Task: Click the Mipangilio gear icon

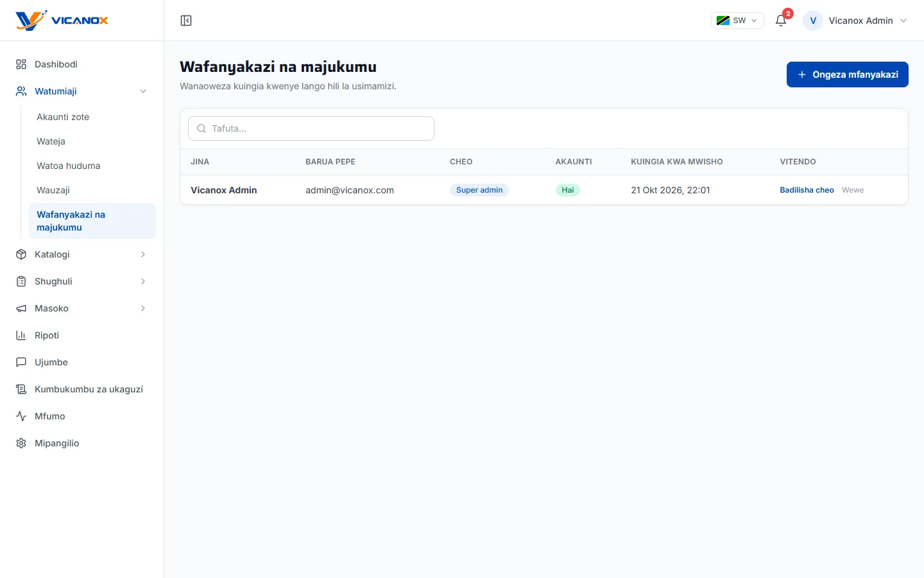Action: (x=21, y=443)
